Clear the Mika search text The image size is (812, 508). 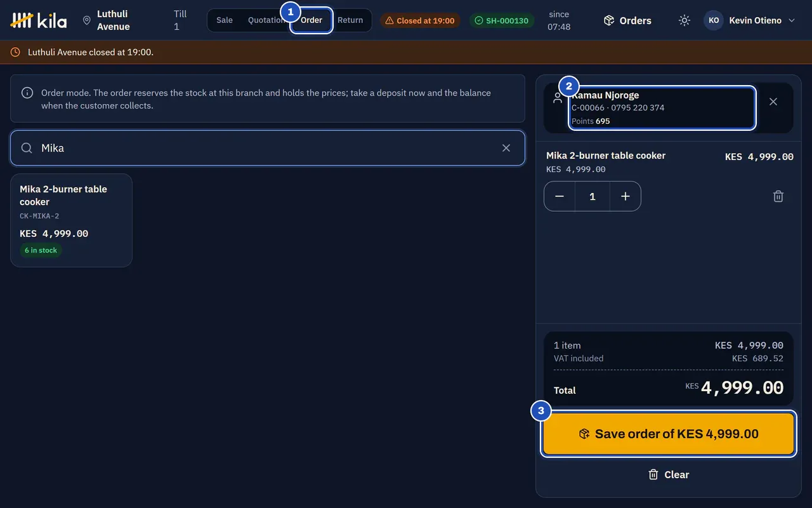[506, 148]
